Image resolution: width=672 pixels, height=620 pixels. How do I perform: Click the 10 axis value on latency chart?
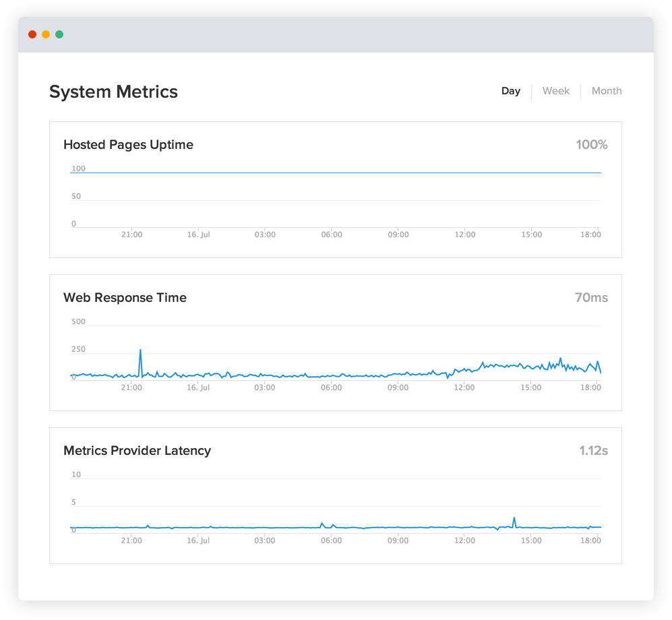77,474
